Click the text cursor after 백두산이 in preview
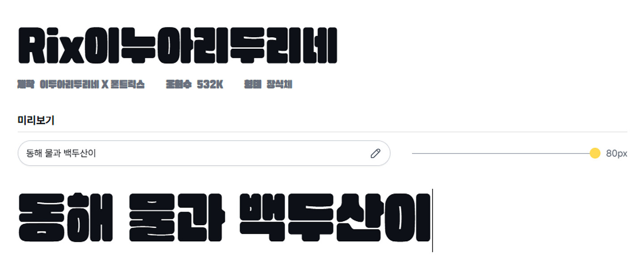Image resolution: width=644 pixels, height=278 pixels. (x=432, y=220)
